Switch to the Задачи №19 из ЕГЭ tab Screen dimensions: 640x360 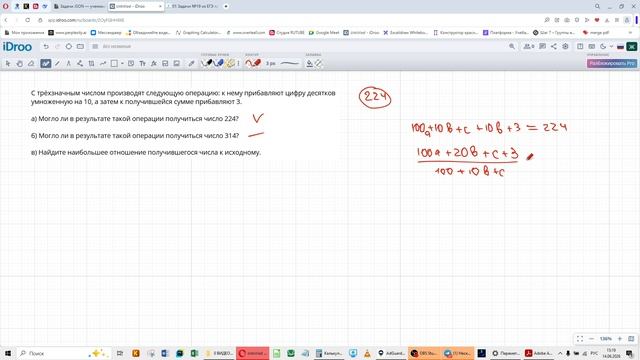(x=192, y=7)
